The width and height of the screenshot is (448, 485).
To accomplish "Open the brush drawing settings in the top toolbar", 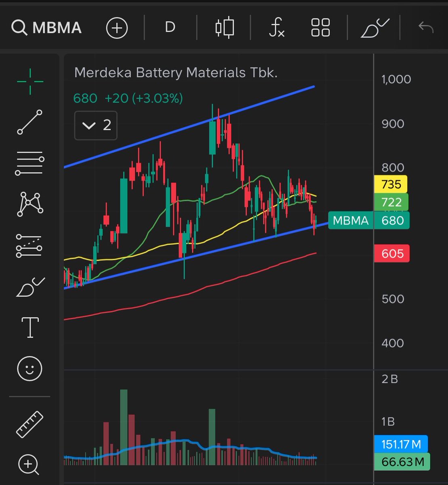I will [374, 27].
